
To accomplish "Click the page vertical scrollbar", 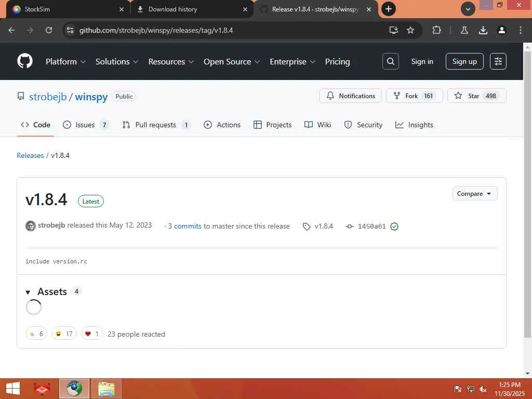I will click(x=528, y=193).
